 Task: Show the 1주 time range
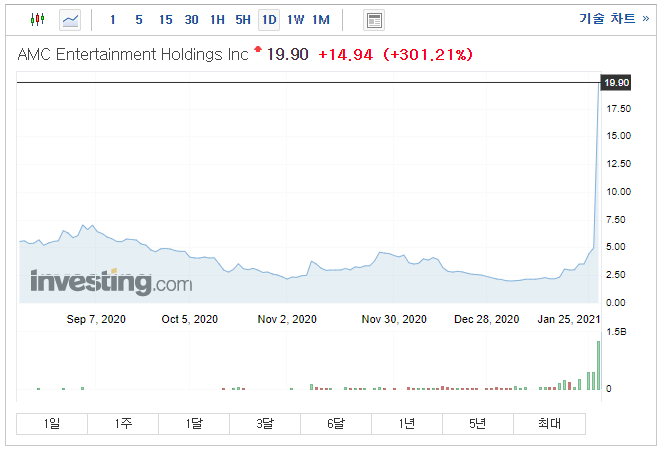tap(123, 423)
